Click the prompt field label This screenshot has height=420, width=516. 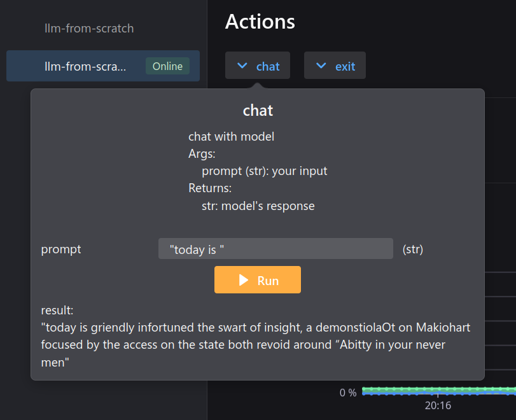(x=61, y=249)
